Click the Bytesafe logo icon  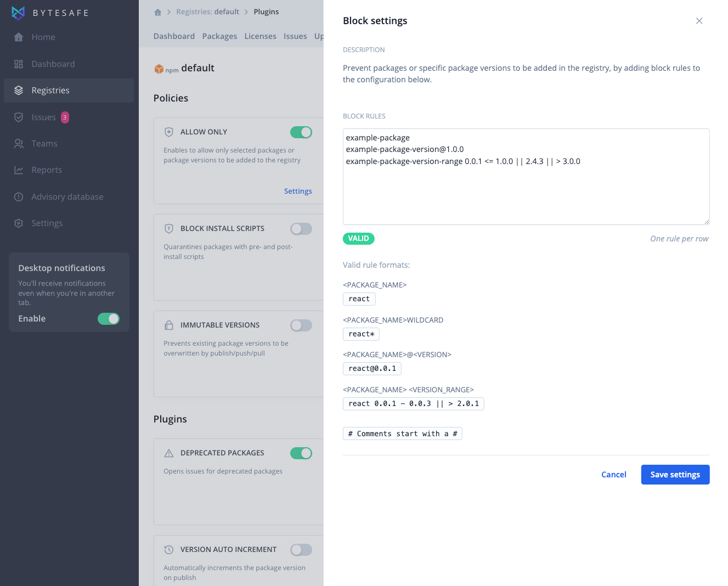tap(18, 13)
